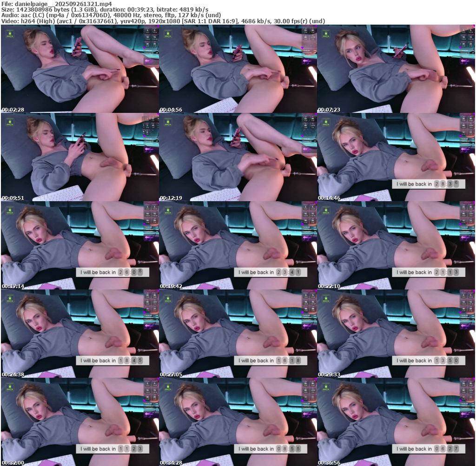
Task: Click the File name line in the header
Action: 57,3
